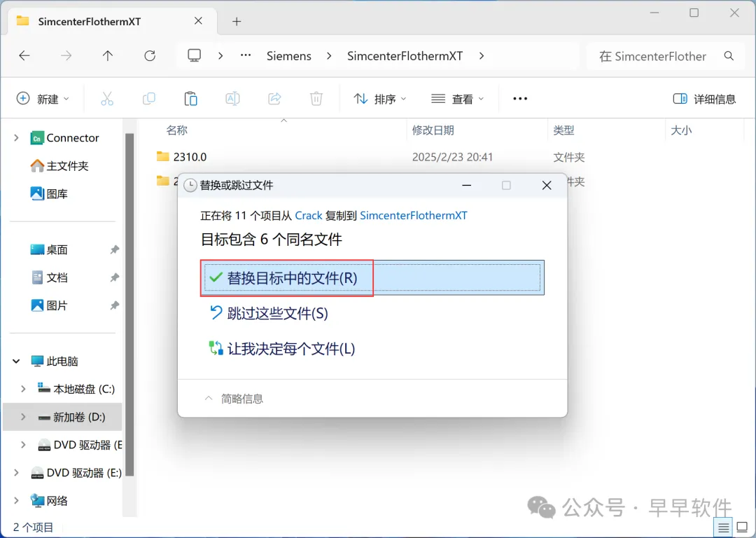Open 图片 Pictures quick access

point(49,306)
